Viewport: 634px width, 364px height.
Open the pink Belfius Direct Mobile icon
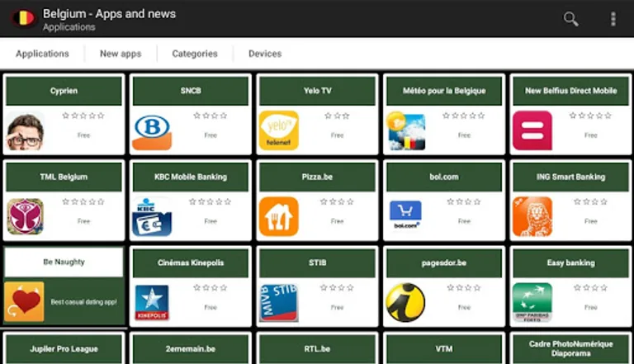532,130
